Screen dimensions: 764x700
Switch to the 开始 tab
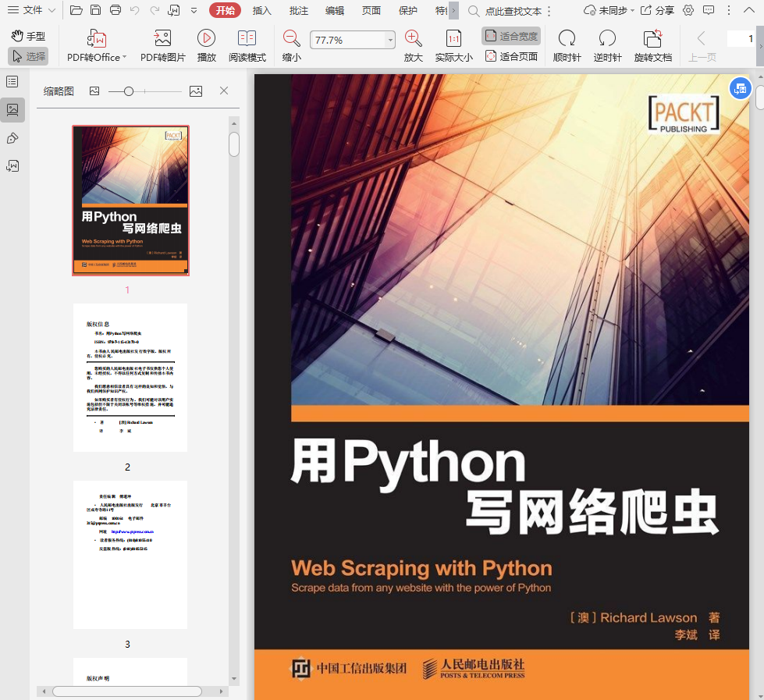pyautogui.click(x=225, y=11)
